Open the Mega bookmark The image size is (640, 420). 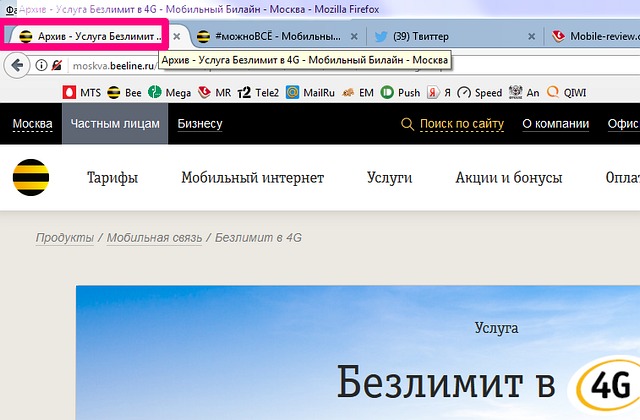click(169, 93)
